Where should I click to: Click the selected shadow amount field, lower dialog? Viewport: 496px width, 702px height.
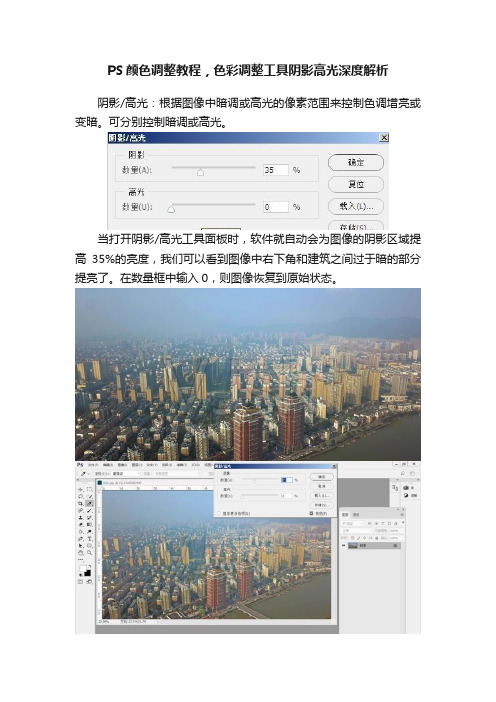(x=287, y=480)
